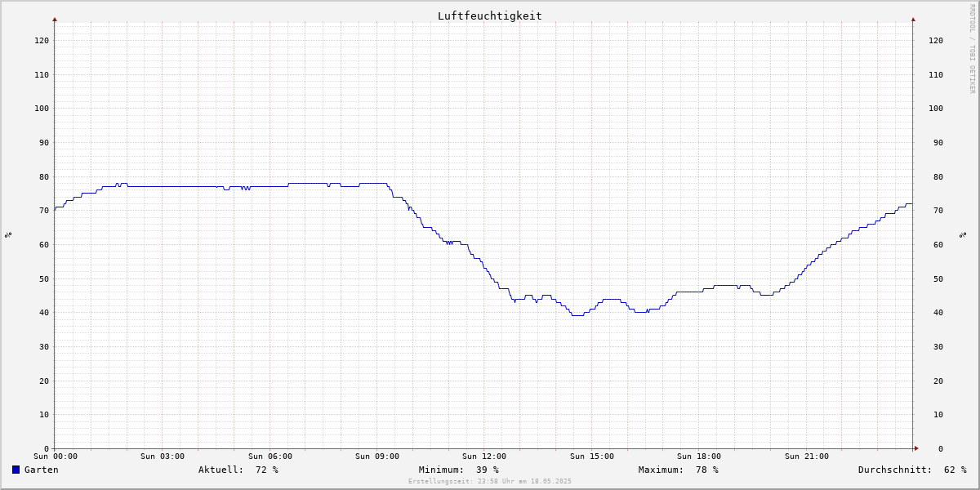Click the 70 label on the right axis
980x490 pixels.
(x=938, y=210)
